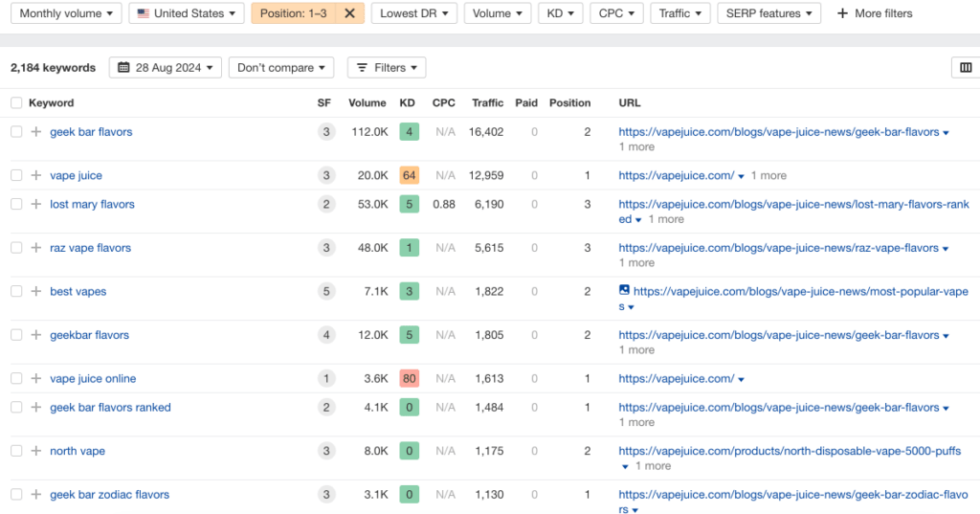This screenshot has width=980, height=514.
Task: Open the north vape keyword link
Action: [x=78, y=452]
